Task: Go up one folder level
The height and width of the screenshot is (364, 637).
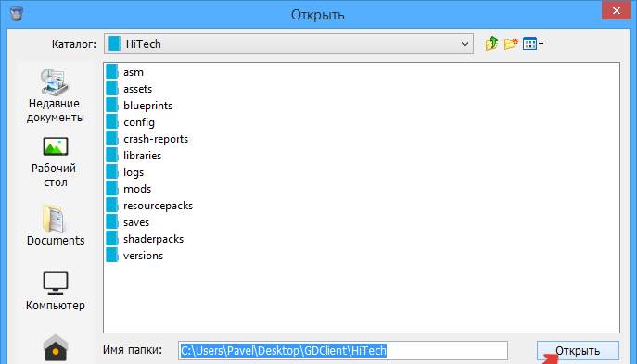Action: tap(492, 44)
